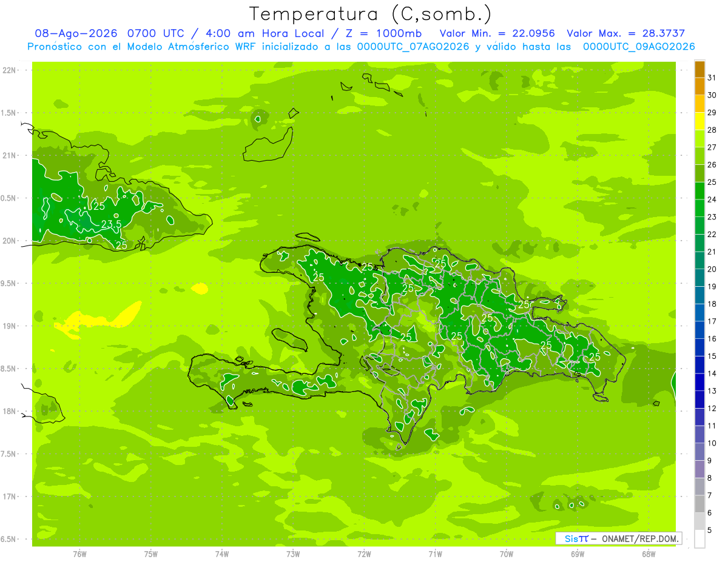728x562 pixels.
Task: Click colorbar value label "31"
Action: click(x=712, y=78)
